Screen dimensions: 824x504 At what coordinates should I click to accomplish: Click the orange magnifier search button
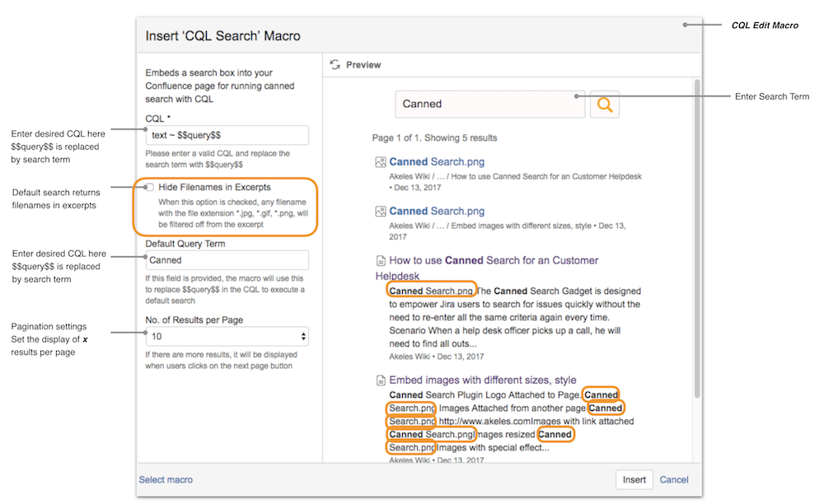[x=604, y=105]
